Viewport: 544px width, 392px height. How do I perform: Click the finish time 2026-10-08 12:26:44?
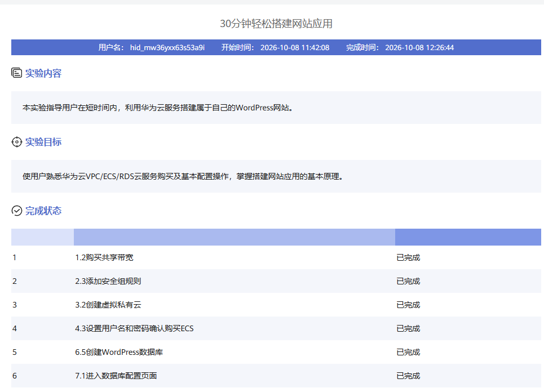(x=419, y=47)
